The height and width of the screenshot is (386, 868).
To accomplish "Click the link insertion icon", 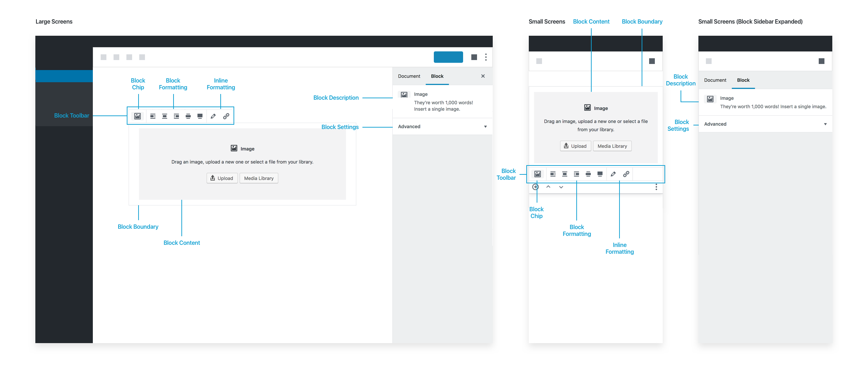I will (x=226, y=116).
